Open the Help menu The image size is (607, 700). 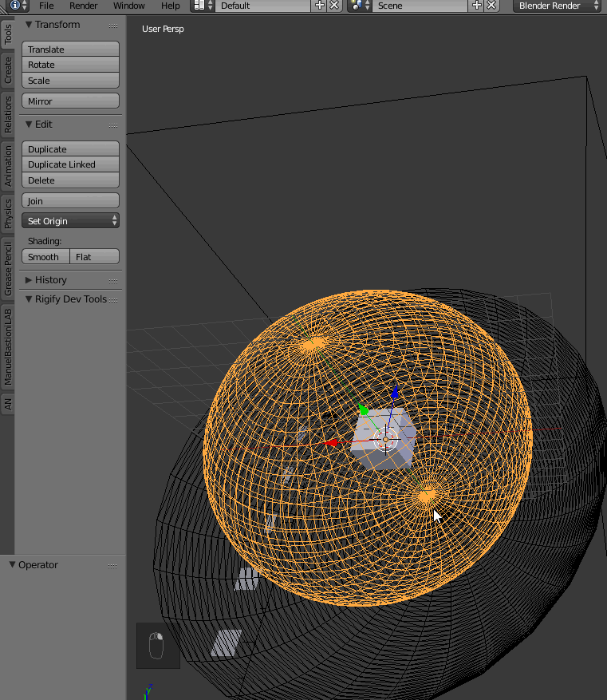pyautogui.click(x=171, y=6)
